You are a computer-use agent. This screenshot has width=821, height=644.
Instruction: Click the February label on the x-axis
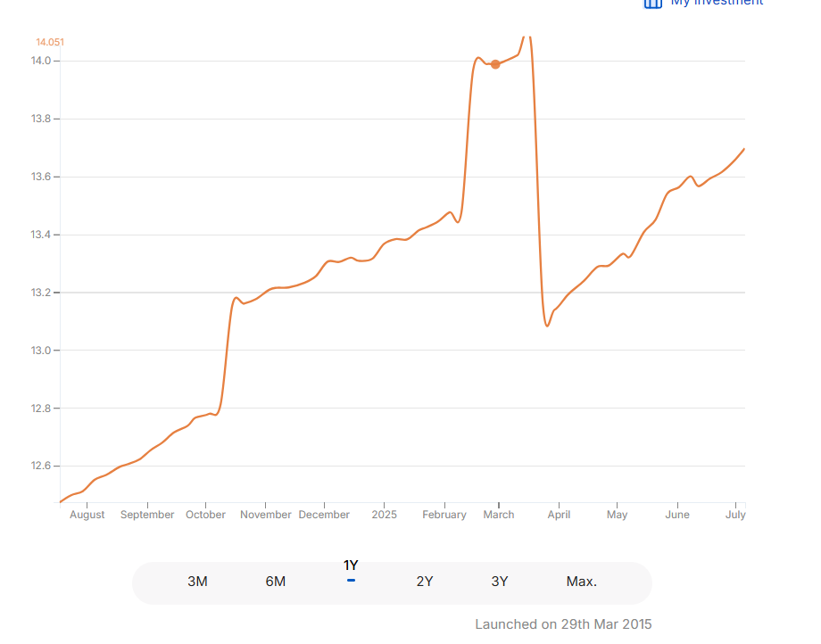coord(444,515)
